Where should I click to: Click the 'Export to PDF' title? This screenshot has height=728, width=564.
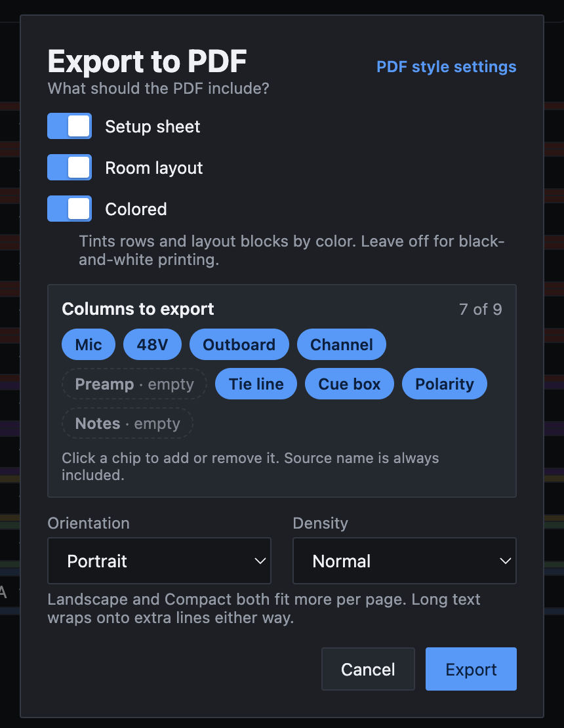tap(147, 61)
